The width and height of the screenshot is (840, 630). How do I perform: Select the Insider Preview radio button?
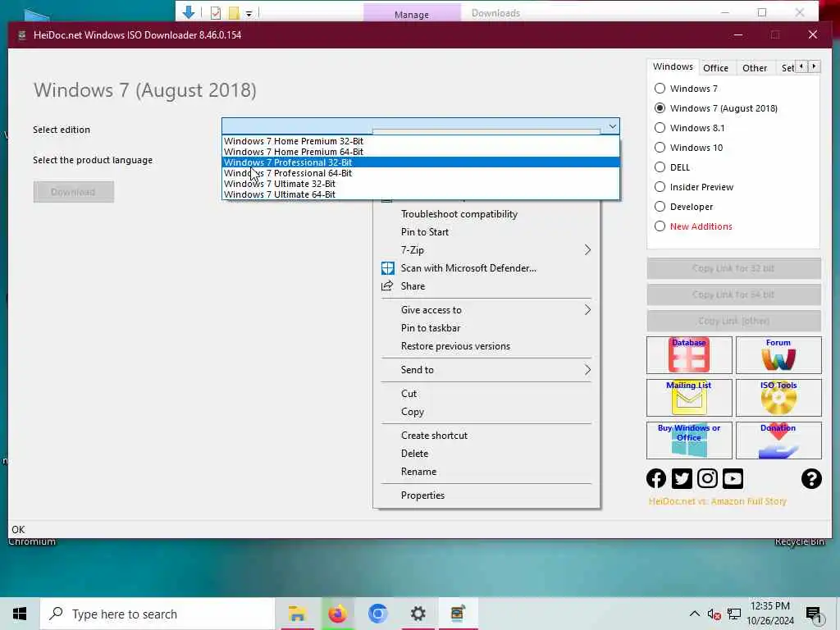(x=660, y=187)
